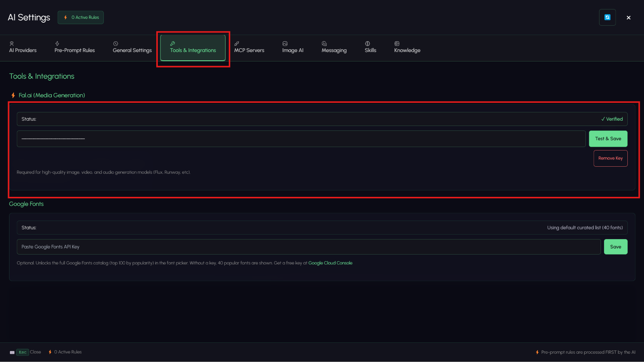
Task: Save the Google Fonts API key
Action: click(x=616, y=247)
